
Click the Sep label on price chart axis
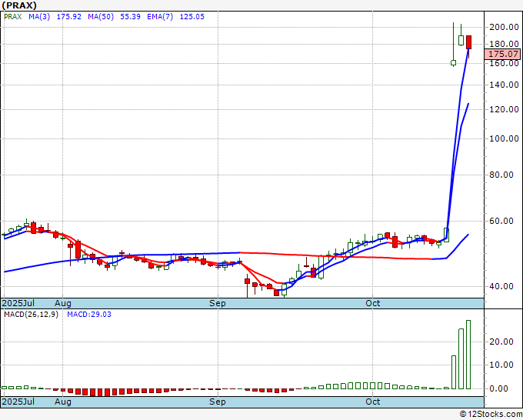218,303
